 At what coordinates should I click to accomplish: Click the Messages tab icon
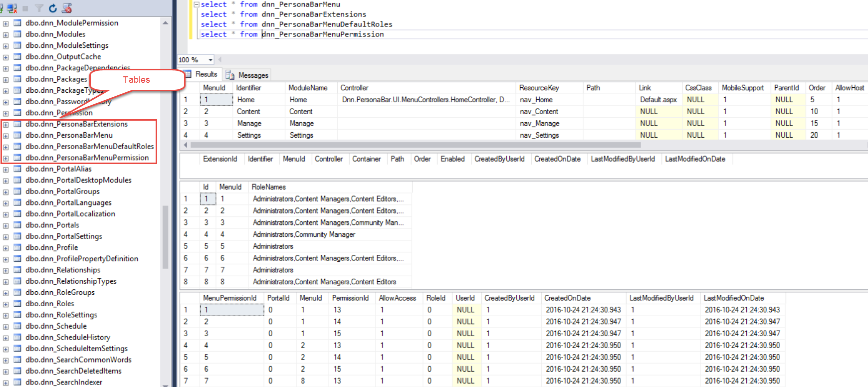coord(230,75)
